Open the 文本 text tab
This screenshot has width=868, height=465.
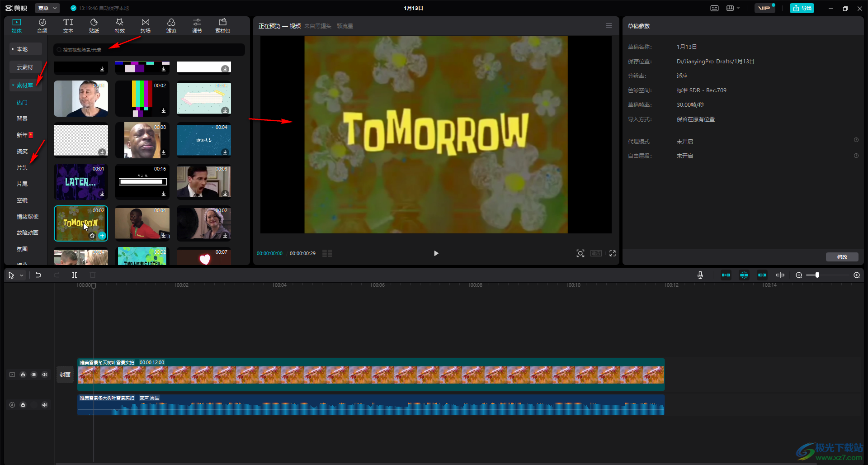click(68, 26)
